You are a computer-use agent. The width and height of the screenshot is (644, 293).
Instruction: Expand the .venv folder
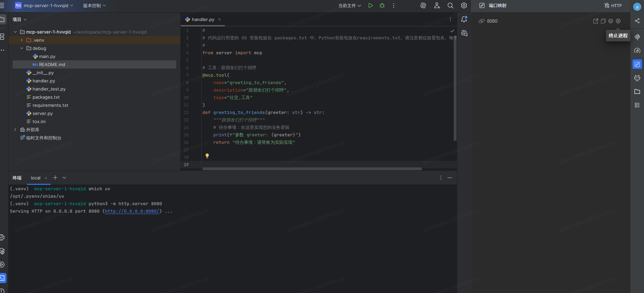point(22,40)
